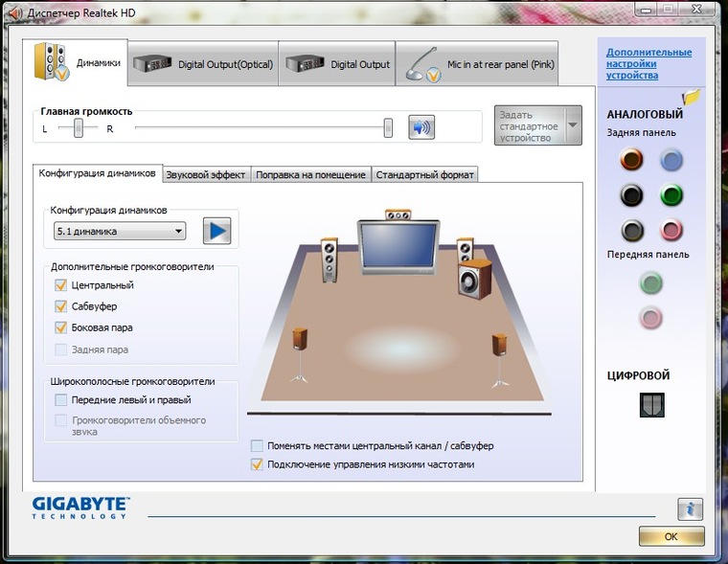
Task: Open Mic in at rear panel (Pink) tab
Action: pos(477,63)
